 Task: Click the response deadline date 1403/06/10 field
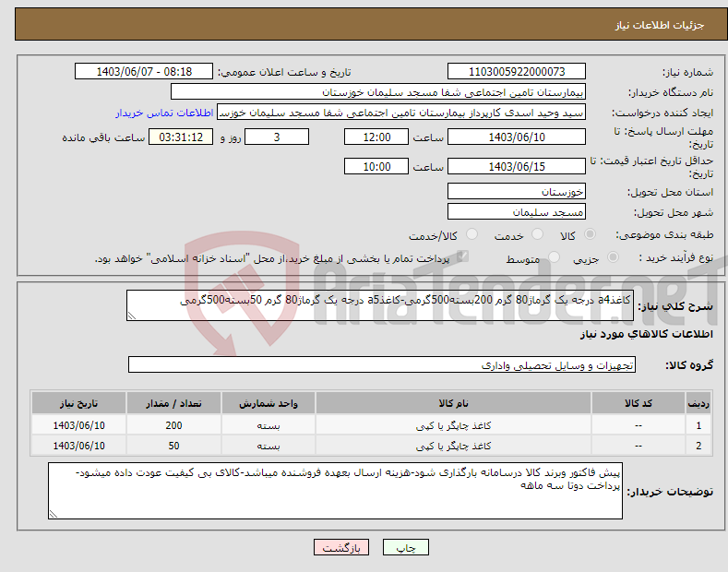[517, 137]
